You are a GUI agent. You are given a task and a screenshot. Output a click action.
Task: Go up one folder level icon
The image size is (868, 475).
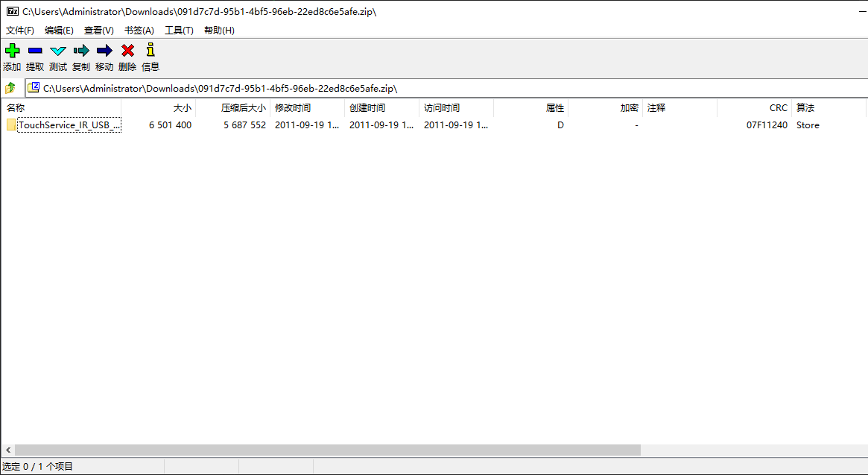[10, 88]
